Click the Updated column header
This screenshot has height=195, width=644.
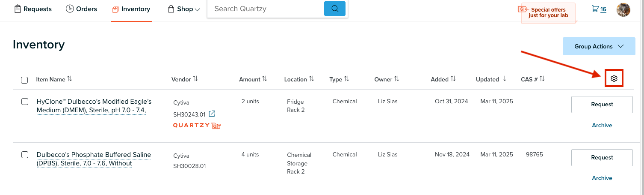pyautogui.click(x=487, y=79)
